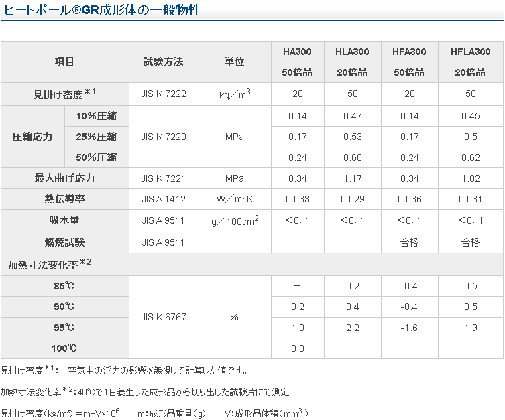
Task: Click the HFA300 column header
Action: pyautogui.click(x=409, y=52)
